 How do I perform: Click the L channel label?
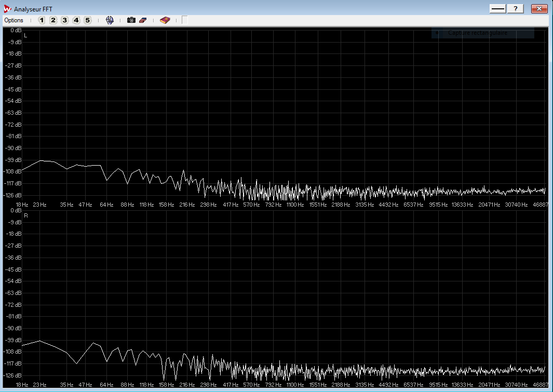click(25, 36)
